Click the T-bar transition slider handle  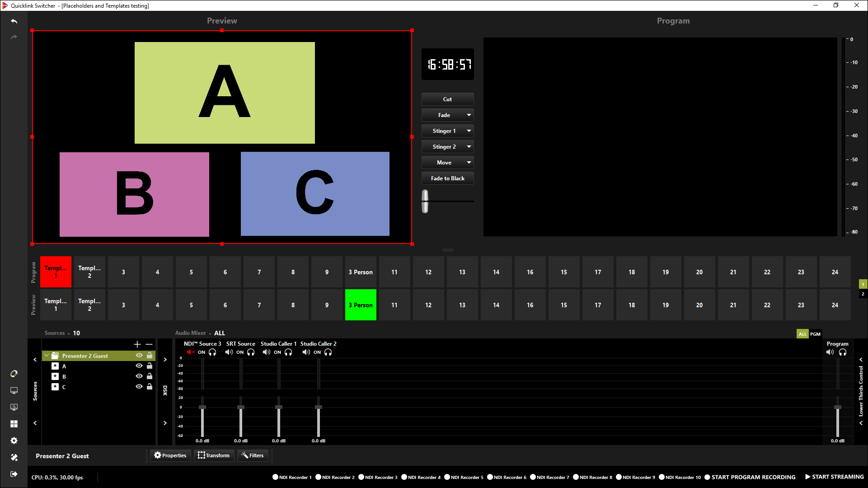425,202
